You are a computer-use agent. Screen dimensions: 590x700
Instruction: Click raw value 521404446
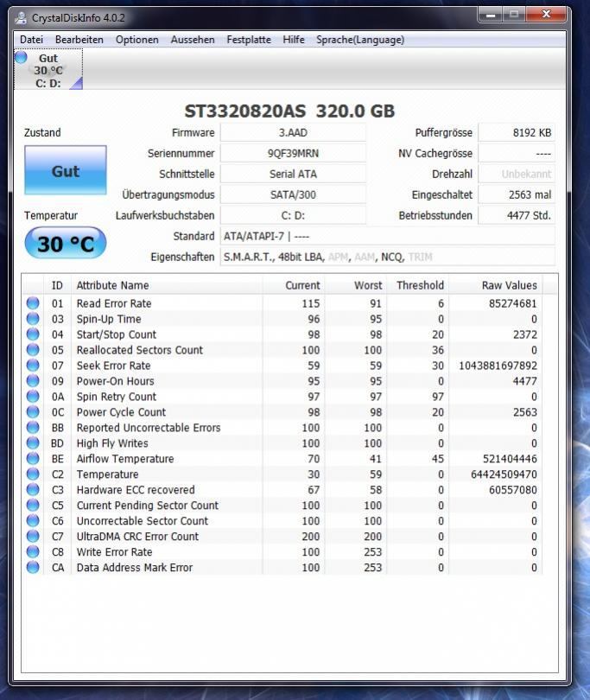[510, 459]
